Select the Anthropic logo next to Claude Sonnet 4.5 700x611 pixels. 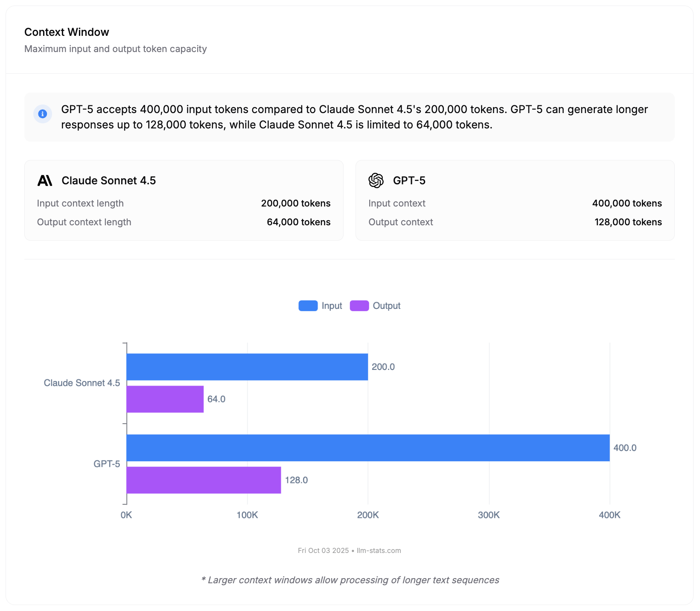click(x=45, y=180)
